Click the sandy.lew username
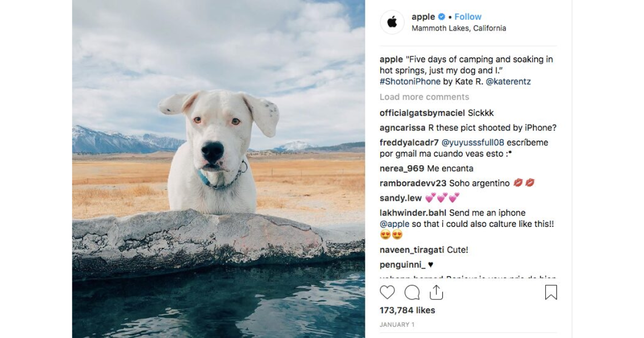 click(x=400, y=197)
